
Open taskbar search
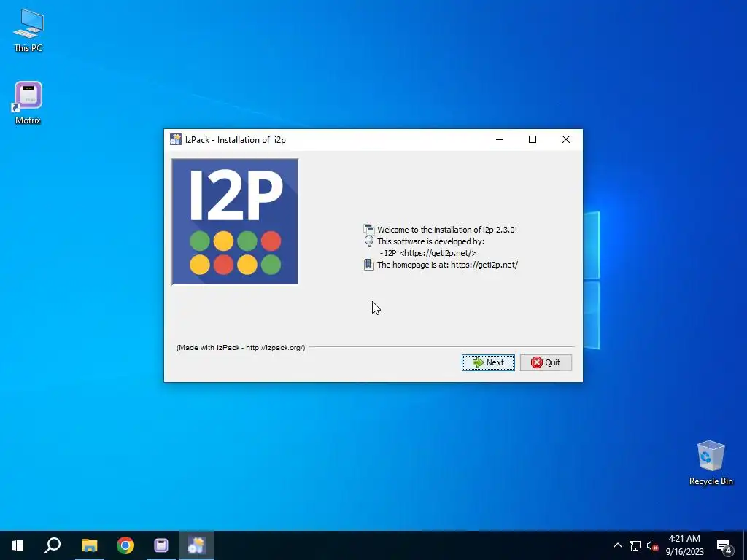pyautogui.click(x=53, y=545)
